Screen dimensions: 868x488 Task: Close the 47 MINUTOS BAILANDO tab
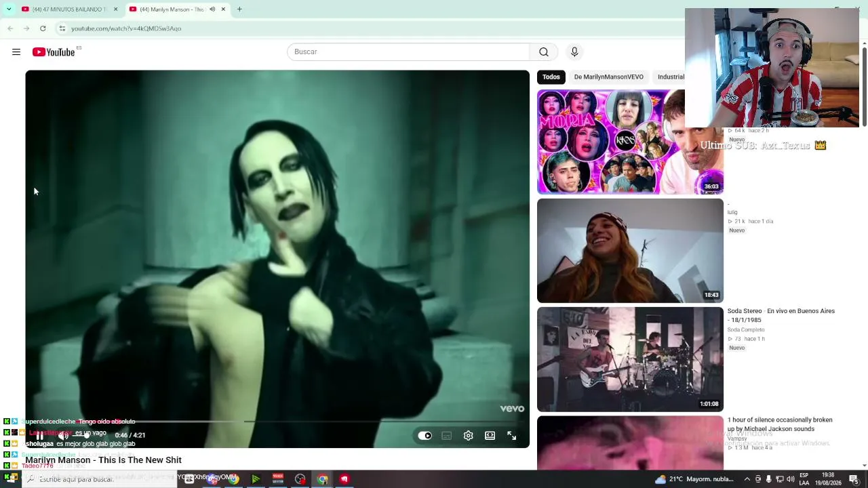pos(115,9)
